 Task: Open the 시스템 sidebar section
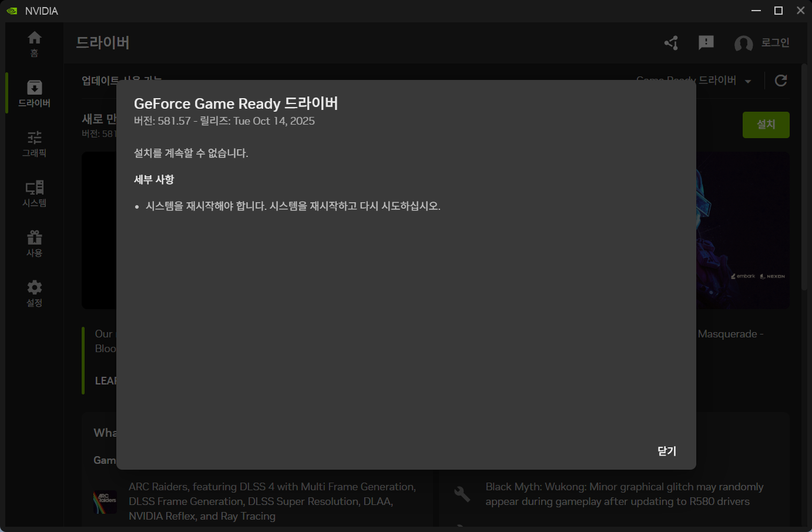[34, 194]
